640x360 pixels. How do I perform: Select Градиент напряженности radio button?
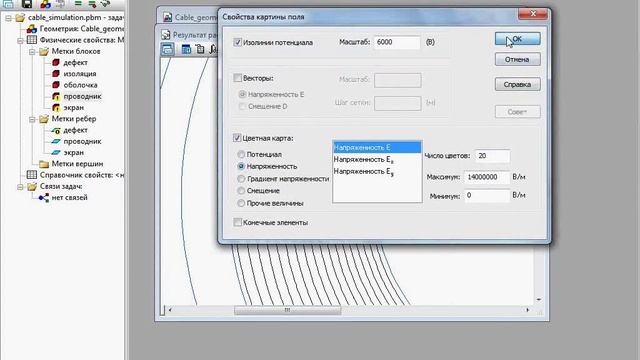pyautogui.click(x=241, y=179)
